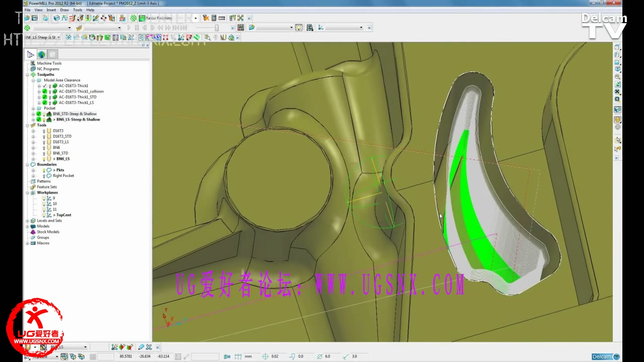Collapse the Boundaries tree branch
The height and width of the screenshot is (362, 644).
tap(28, 164)
